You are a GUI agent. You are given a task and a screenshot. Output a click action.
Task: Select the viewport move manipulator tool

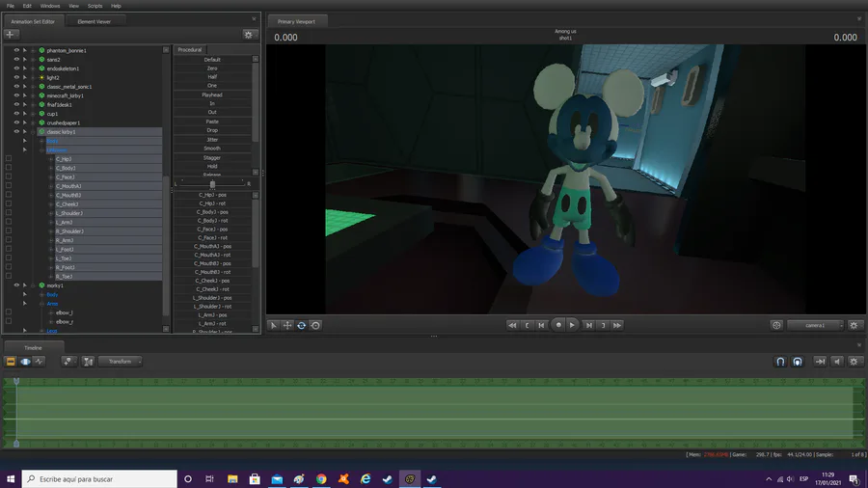click(287, 325)
